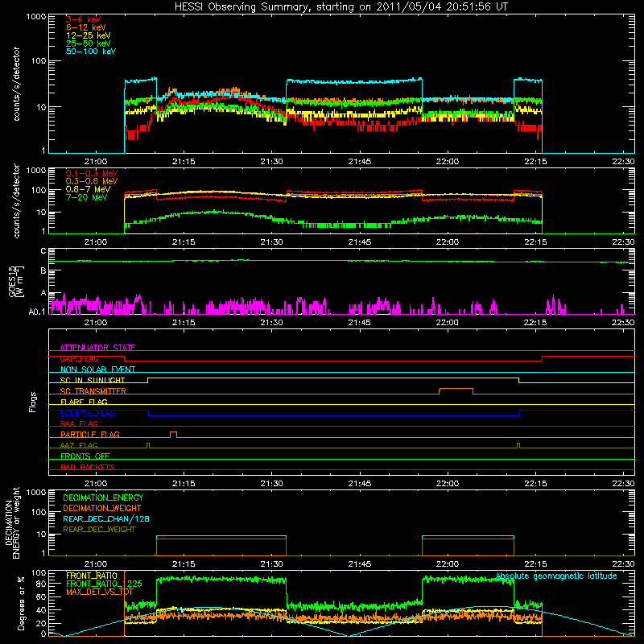Click the 80 y-axis tick of bottom plot
Viewport: 644px width, 644px height.
[41, 583]
